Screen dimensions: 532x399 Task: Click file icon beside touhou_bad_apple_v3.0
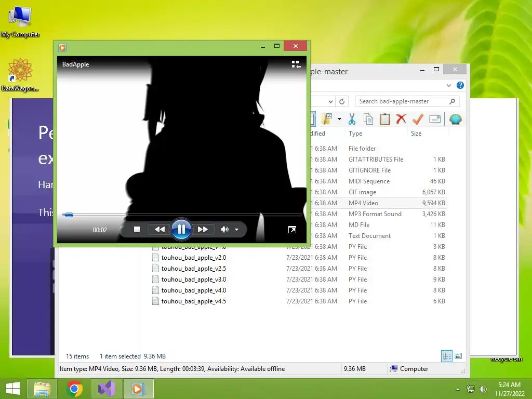pos(155,279)
